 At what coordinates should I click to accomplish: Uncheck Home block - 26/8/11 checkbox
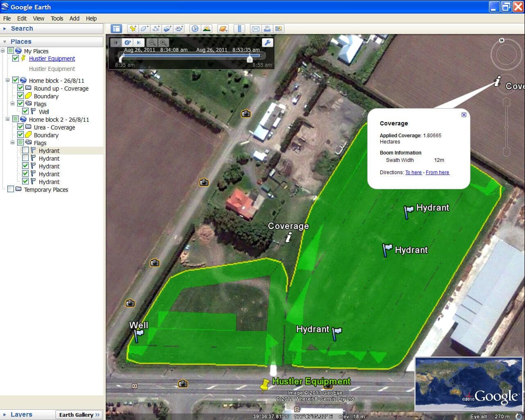pyautogui.click(x=16, y=80)
